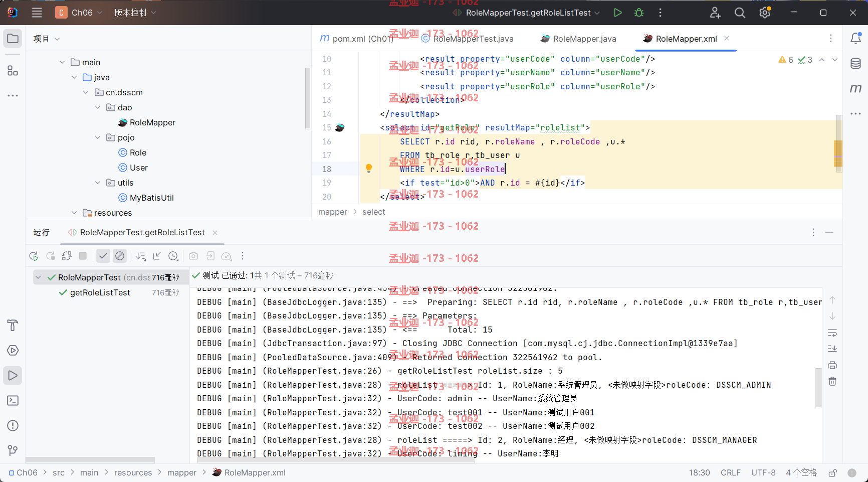
Task: Go to next highlighted problem arrow
Action: point(835,60)
